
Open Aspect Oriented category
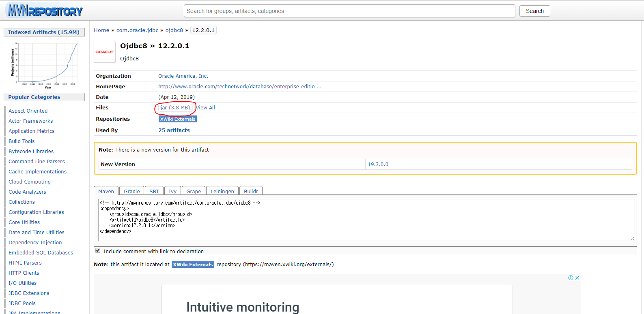pos(28,111)
